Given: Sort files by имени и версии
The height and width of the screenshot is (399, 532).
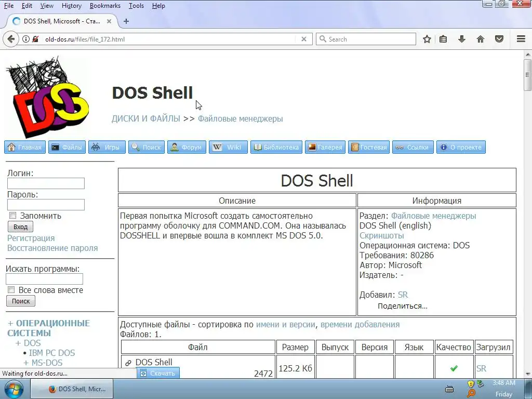Looking at the screenshot, I should pos(285,324).
